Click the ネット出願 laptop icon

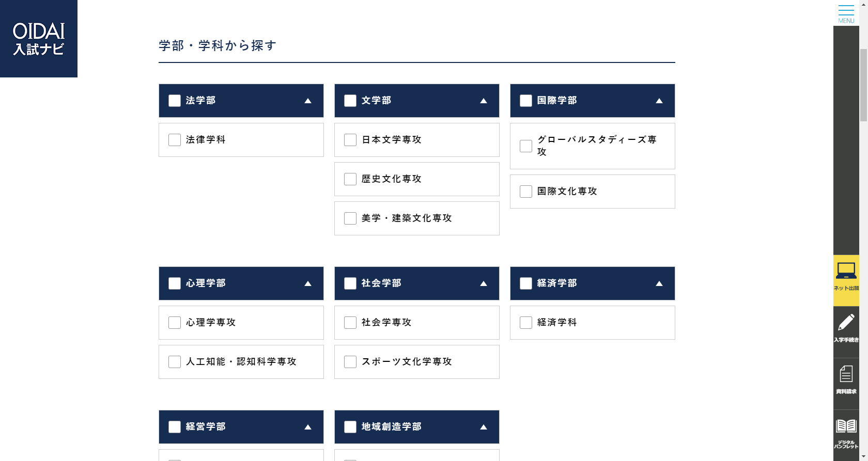tap(846, 280)
